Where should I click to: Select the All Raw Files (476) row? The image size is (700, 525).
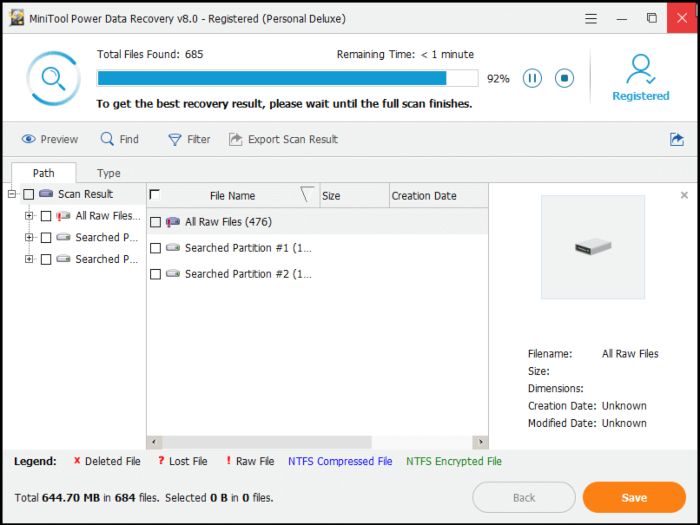317,222
